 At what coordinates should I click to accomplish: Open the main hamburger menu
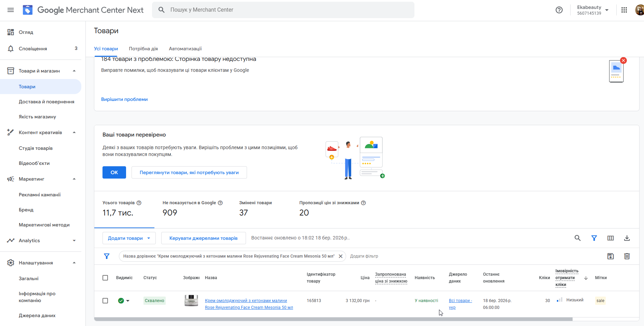point(11,10)
